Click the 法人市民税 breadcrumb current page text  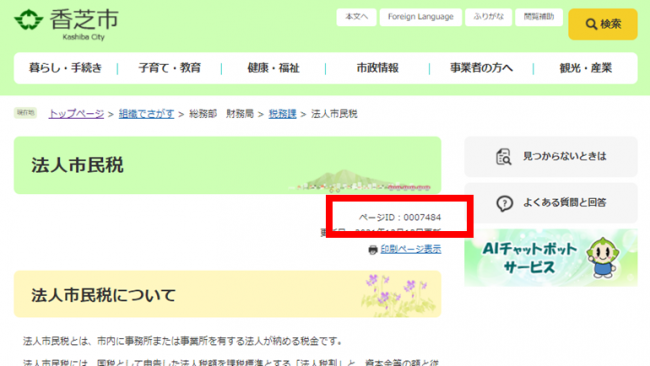pyautogui.click(x=334, y=114)
